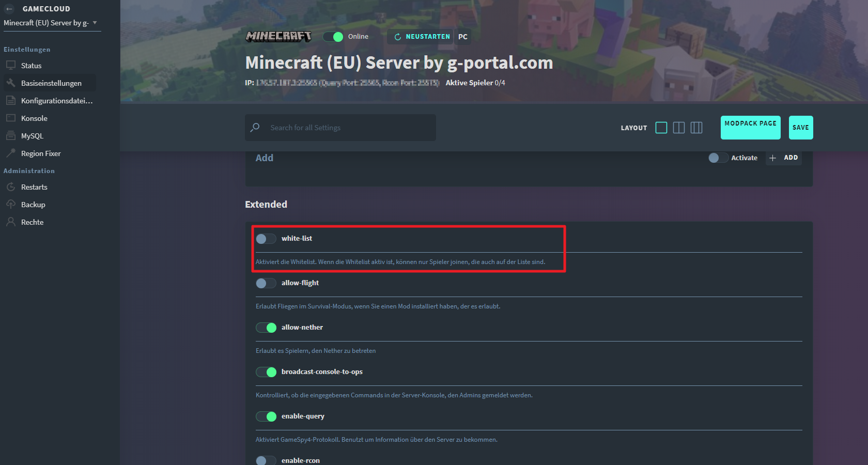Click the back arrow next to GAMECLOUD
The image size is (868, 465).
[x=9, y=8]
